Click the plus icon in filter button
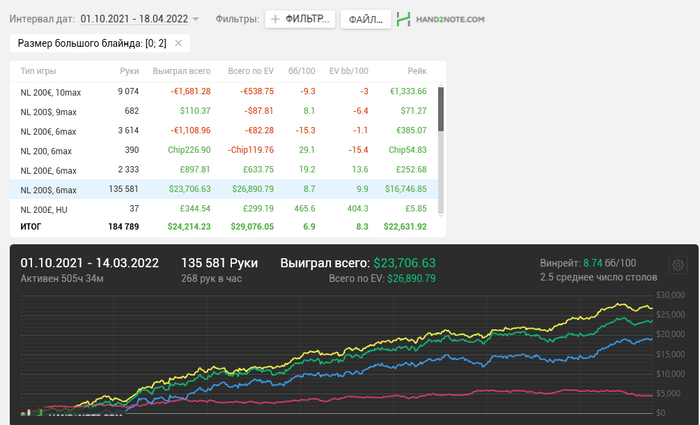700x425 pixels. (275, 19)
